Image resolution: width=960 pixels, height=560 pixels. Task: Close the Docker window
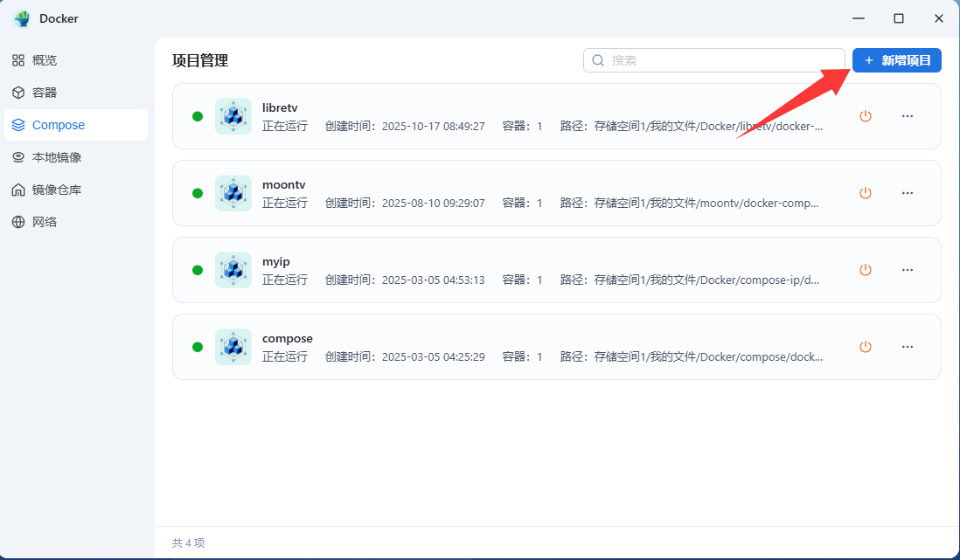tap(938, 18)
